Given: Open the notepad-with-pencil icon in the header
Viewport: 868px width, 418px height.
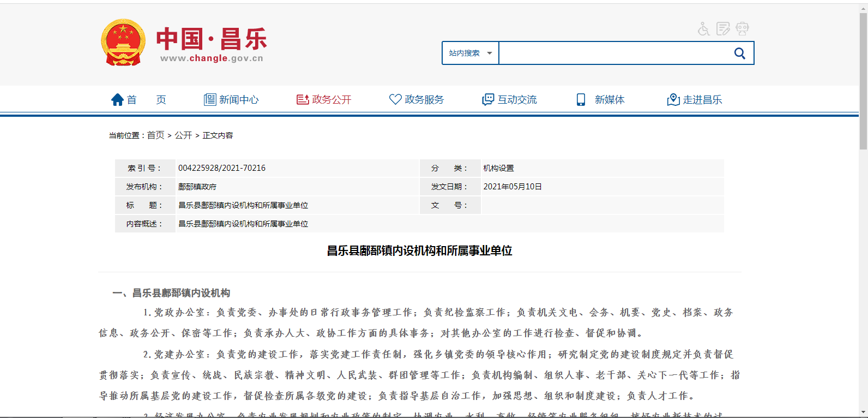Looking at the screenshot, I should (723, 29).
